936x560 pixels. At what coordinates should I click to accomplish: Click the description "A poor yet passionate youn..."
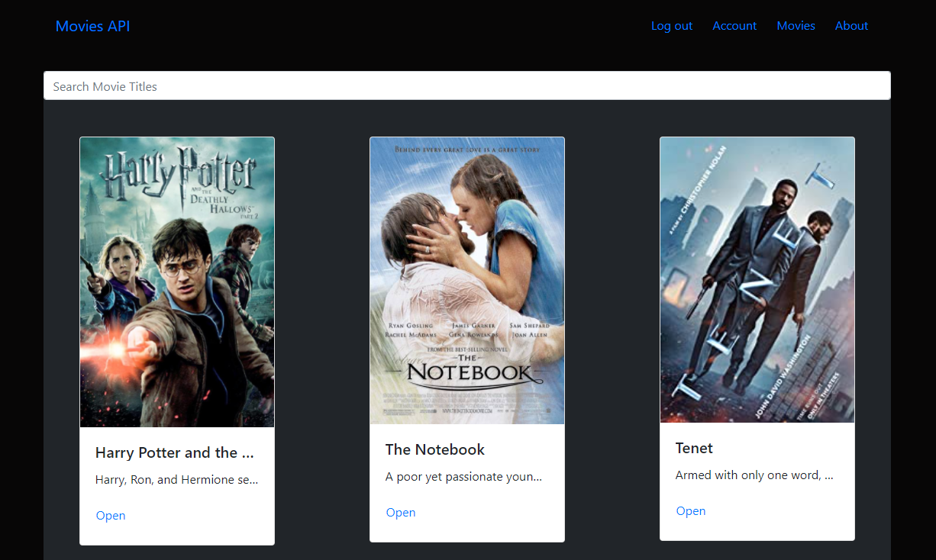pos(464,477)
